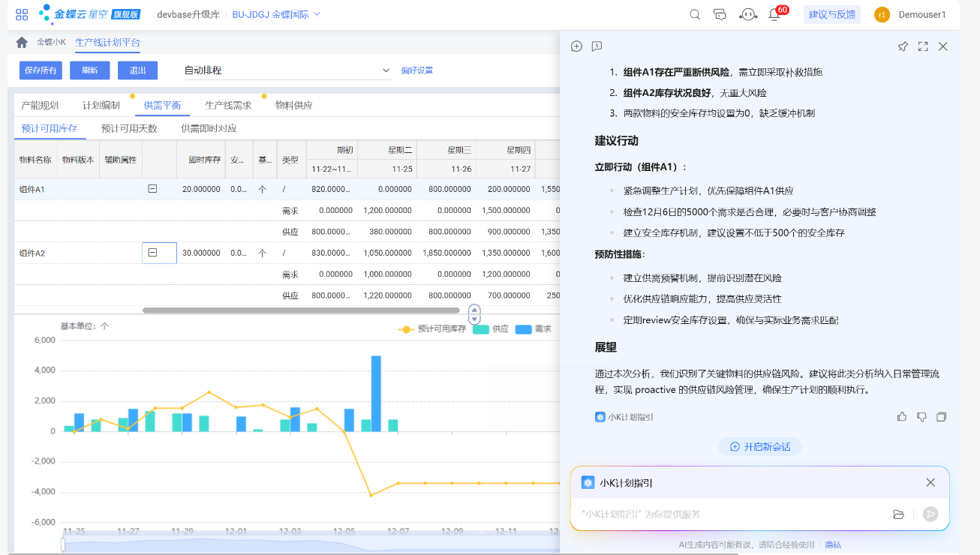980x555 pixels.
Task: Click the tall 5,000 demand bar in chart
Action: point(376,394)
